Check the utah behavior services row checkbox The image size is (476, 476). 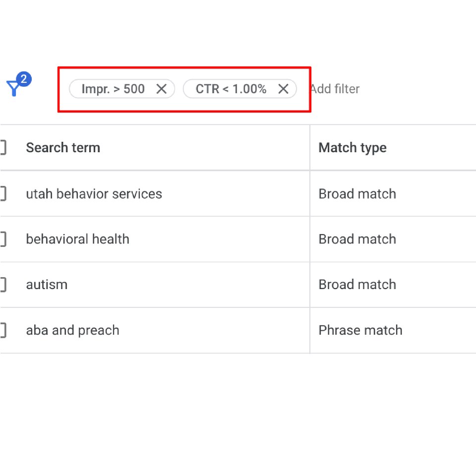pyautogui.click(x=3, y=194)
